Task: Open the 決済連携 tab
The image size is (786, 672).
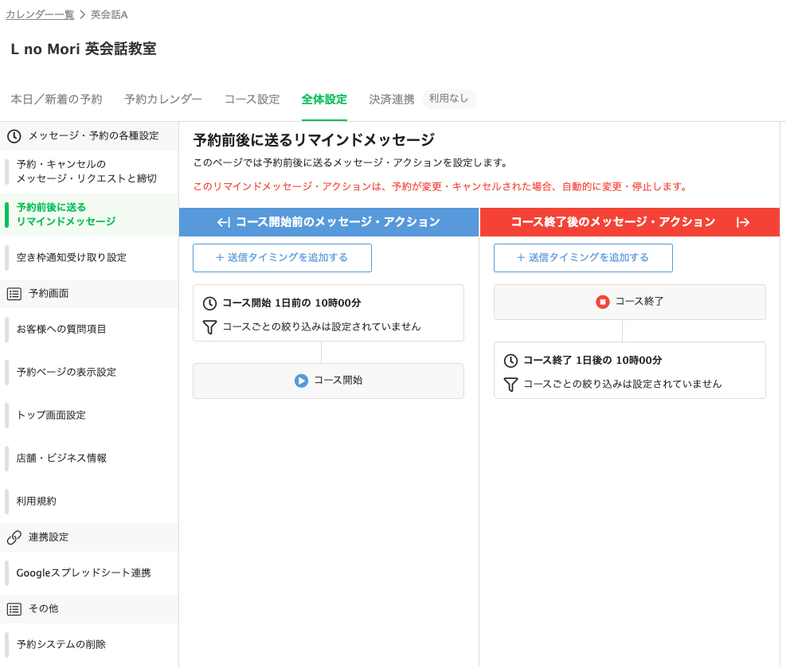Action: click(x=391, y=100)
